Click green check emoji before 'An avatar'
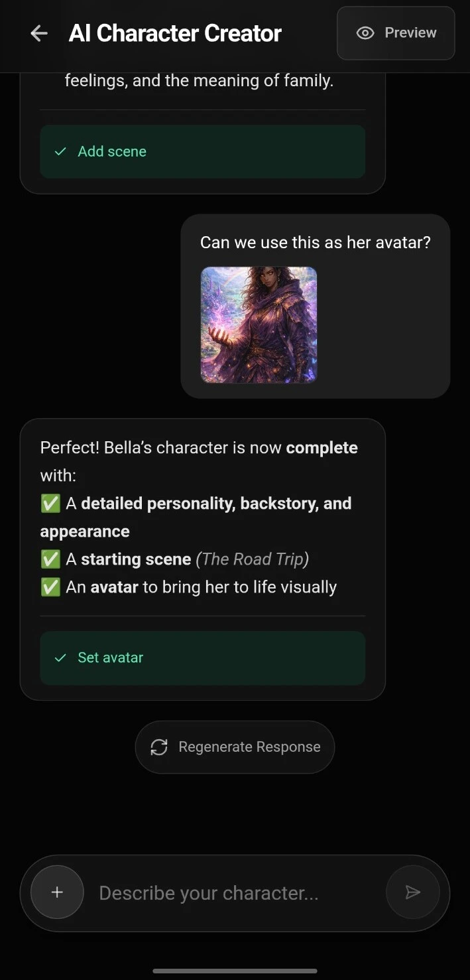Viewport: 470px width, 980px height. coord(50,587)
